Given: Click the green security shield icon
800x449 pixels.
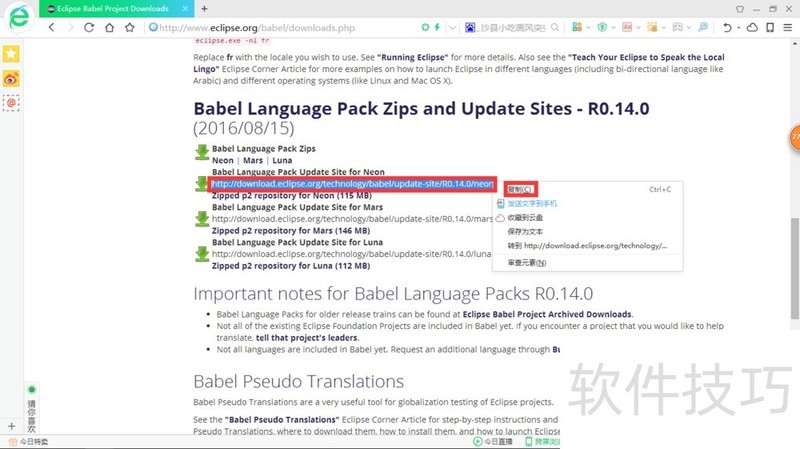Looking at the screenshot, I should tap(602, 27).
